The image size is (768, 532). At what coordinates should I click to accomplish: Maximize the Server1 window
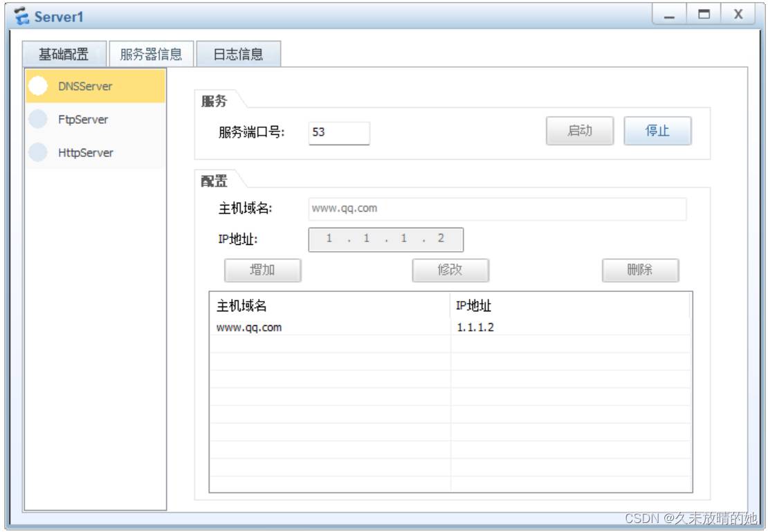tap(704, 15)
